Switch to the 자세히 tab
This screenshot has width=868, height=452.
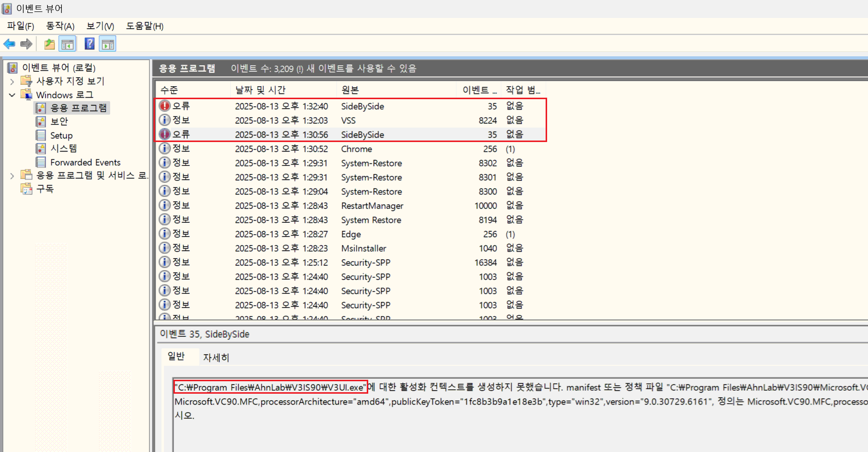[x=216, y=357]
